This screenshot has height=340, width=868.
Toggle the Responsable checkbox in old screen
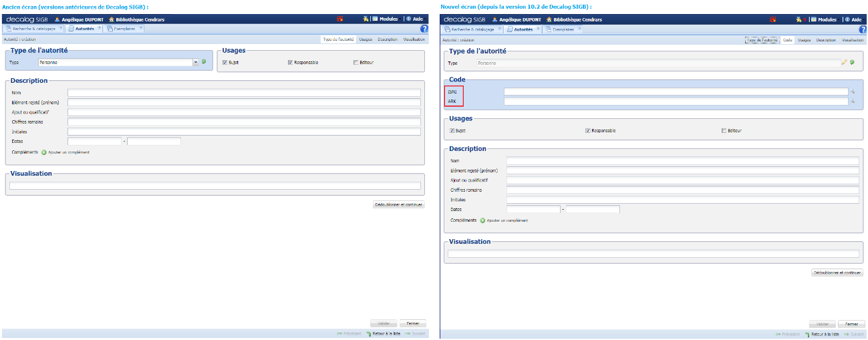click(290, 63)
